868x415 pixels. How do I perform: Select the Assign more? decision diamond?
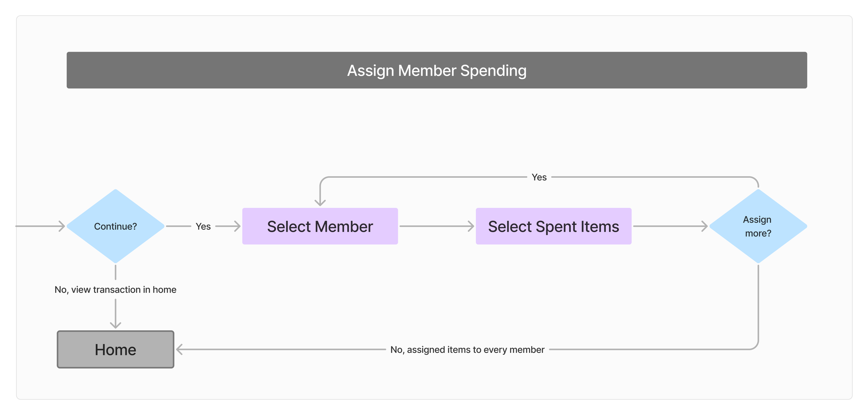(758, 226)
